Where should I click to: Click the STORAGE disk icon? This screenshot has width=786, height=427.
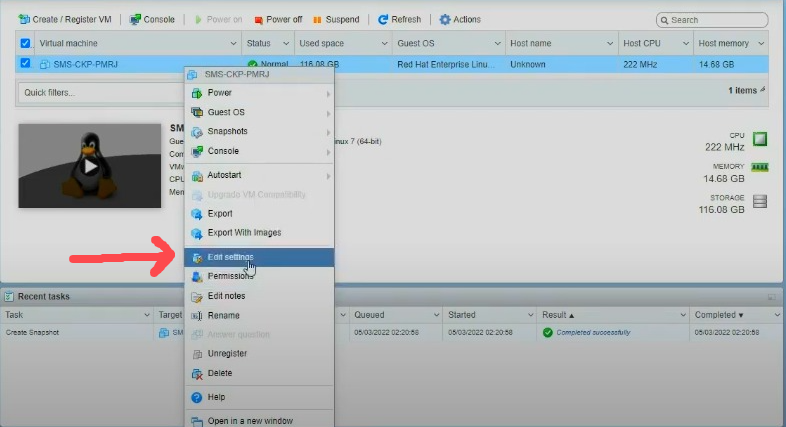point(760,201)
